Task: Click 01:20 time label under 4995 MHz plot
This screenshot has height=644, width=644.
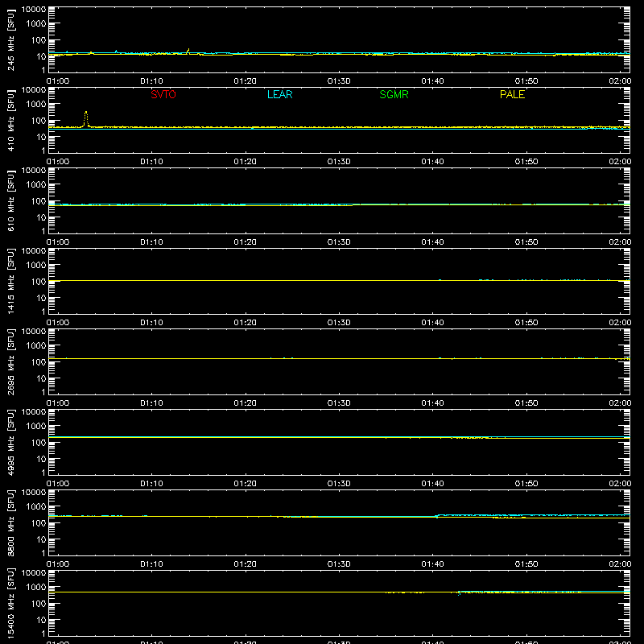Action: click(246, 484)
